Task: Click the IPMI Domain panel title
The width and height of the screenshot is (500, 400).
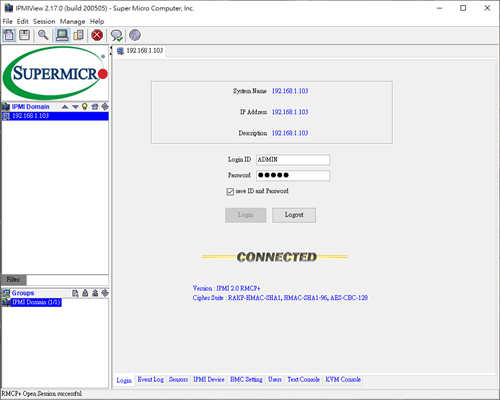Action: pyautogui.click(x=30, y=107)
